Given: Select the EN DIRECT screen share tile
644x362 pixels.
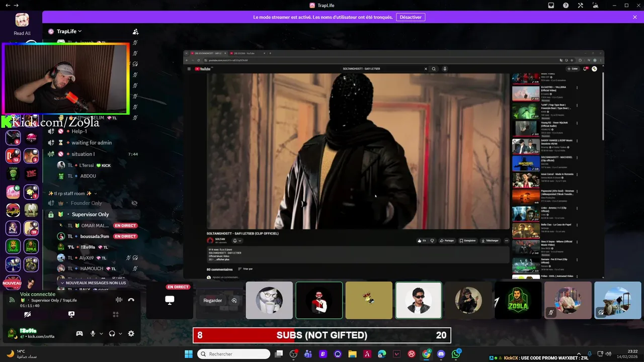Looking at the screenshot, I should click(170, 300).
